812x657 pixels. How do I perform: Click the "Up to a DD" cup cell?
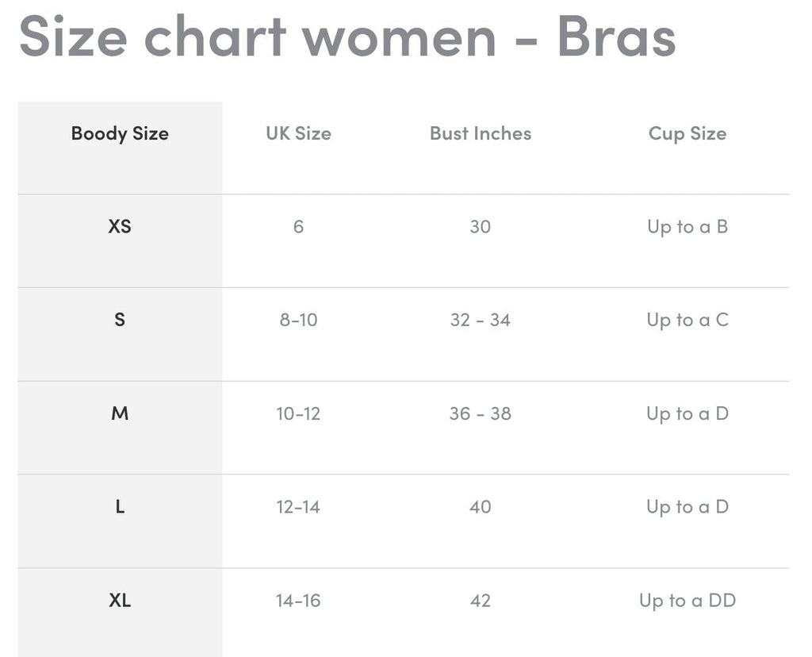(688, 601)
